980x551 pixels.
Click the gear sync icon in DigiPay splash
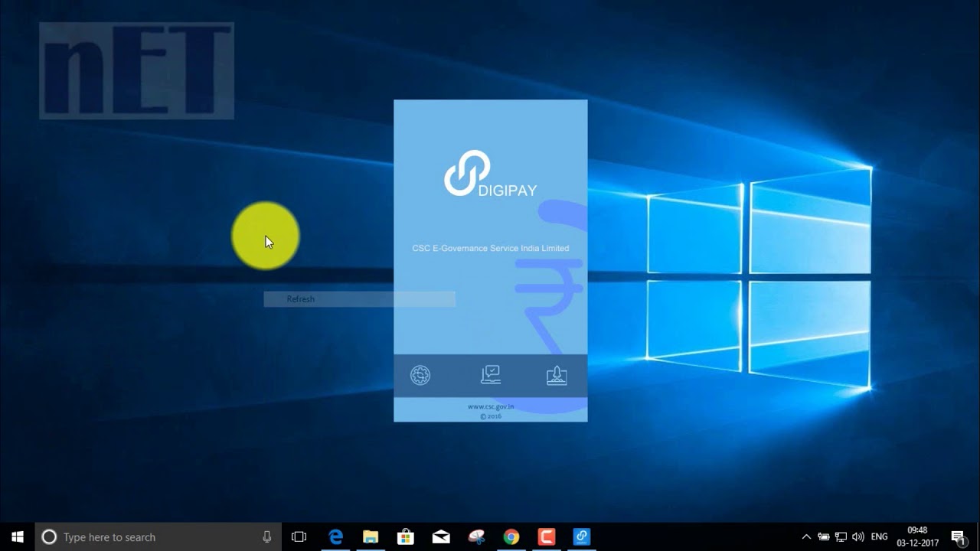pyautogui.click(x=420, y=375)
